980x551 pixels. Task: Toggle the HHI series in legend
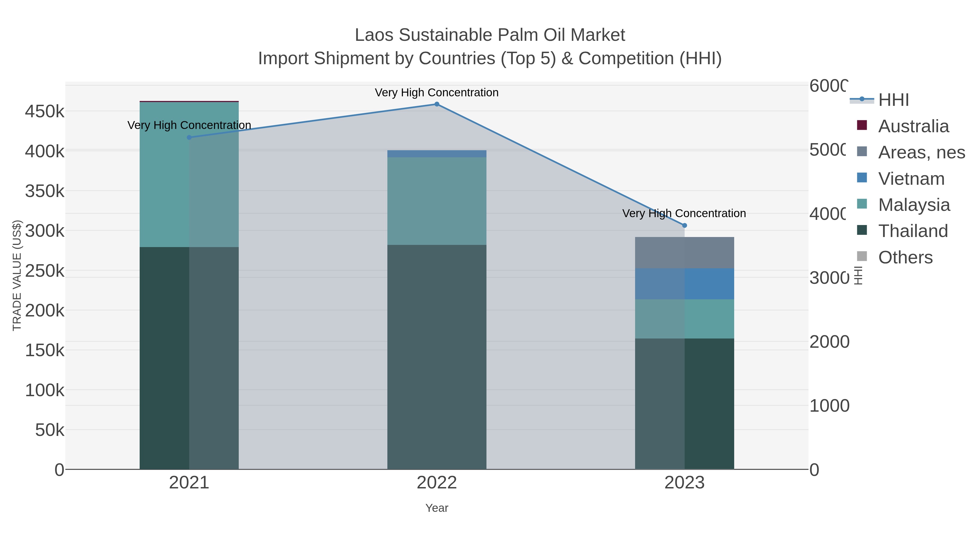point(879,100)
